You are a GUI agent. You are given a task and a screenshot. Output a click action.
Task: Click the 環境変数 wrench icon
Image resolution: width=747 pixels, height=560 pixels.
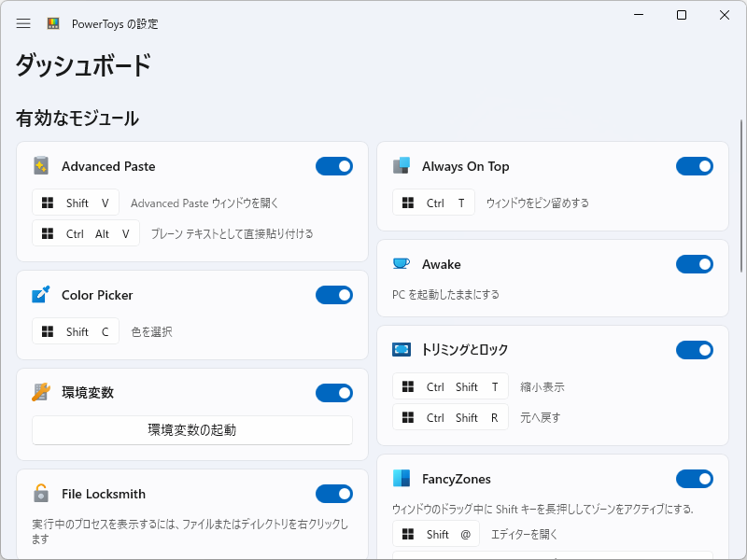pyautogui.click(x=39, y=393)
